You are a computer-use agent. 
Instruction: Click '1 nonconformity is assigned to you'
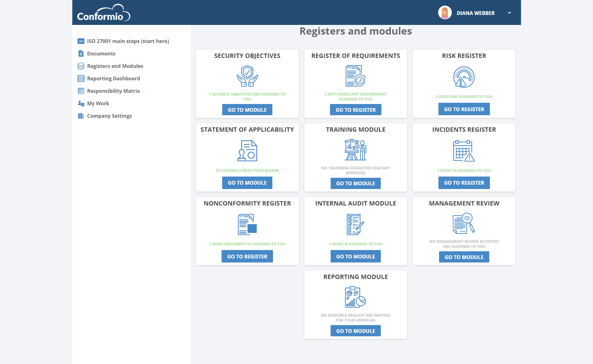click(x=247, y=244)
